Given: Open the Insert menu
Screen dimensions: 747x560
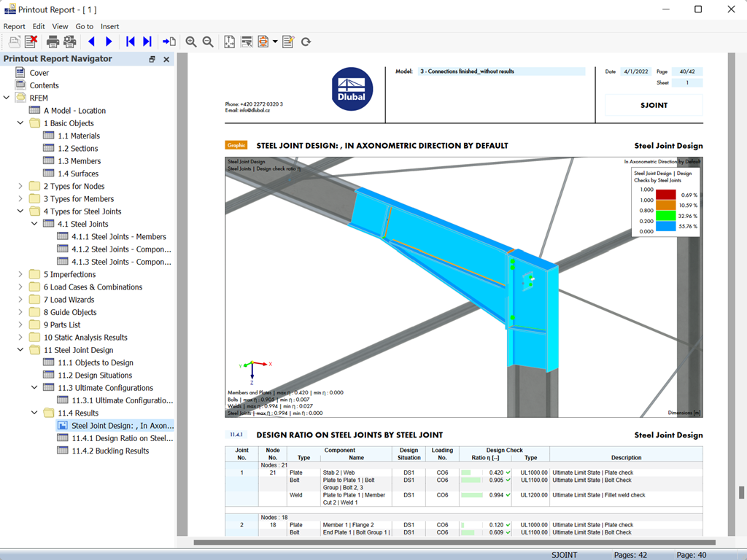Looking at the screenshot, I should coord(109,26).
